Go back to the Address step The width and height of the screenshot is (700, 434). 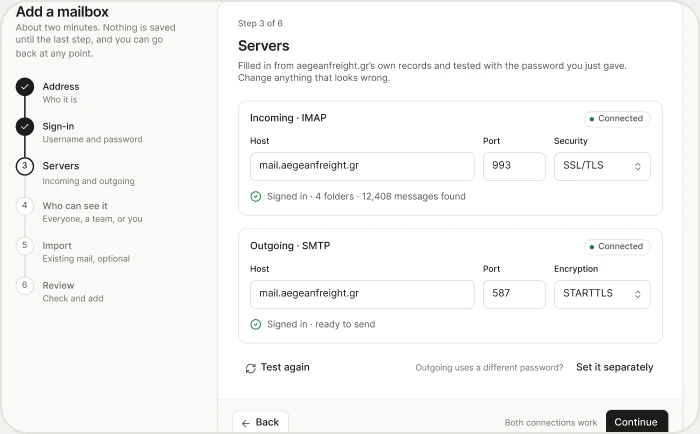pos(61,87)
